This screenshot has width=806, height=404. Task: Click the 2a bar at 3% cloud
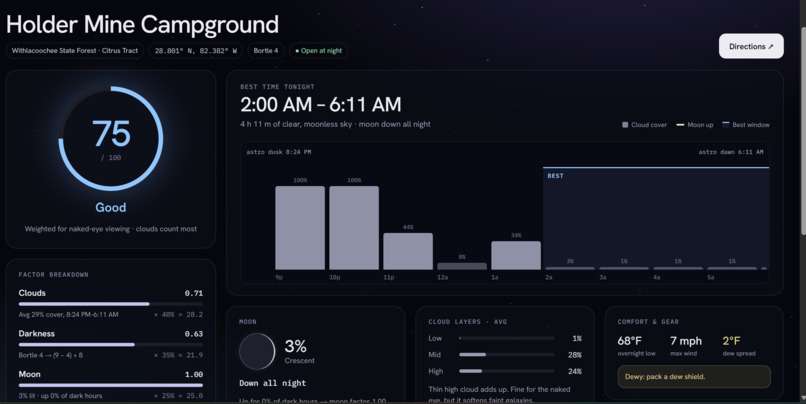coord(570,268)
